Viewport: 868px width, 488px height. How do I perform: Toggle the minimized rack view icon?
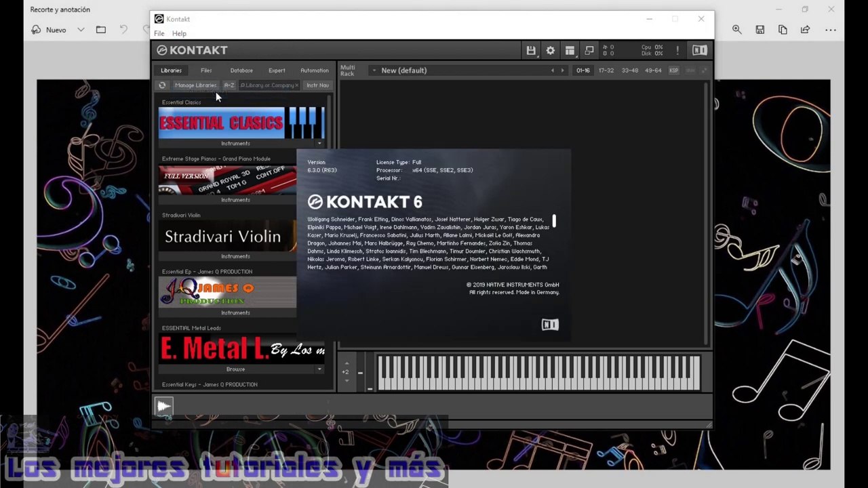point(589,50)
